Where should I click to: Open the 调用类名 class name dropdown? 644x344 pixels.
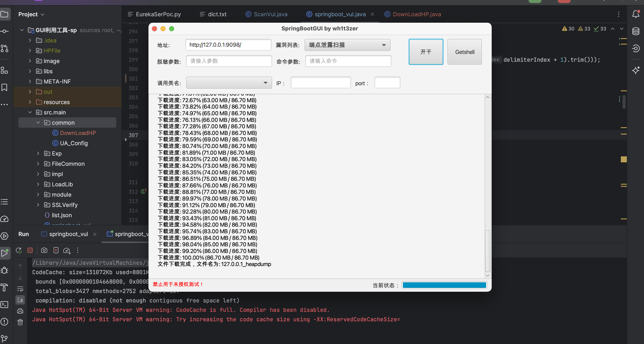[229, 83]
